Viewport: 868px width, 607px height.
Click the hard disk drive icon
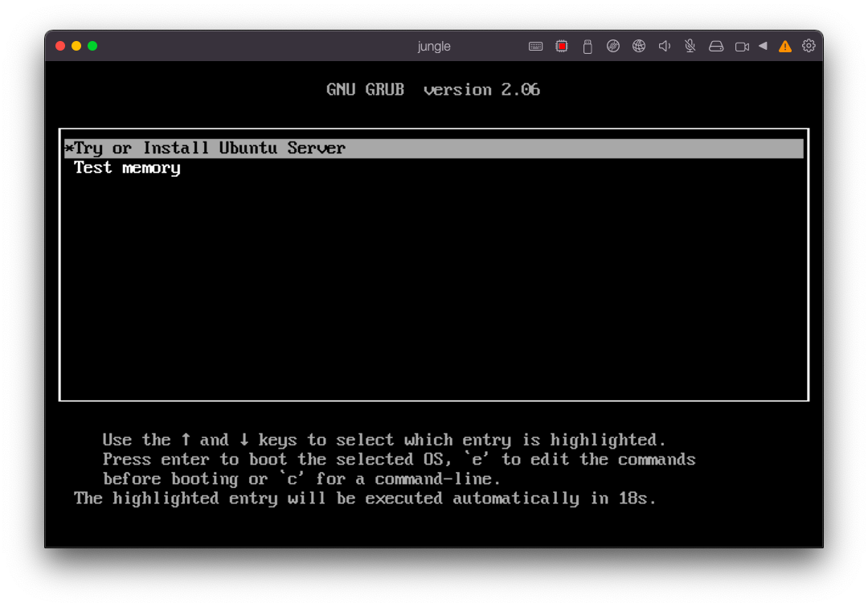click(x=716, y=47)
